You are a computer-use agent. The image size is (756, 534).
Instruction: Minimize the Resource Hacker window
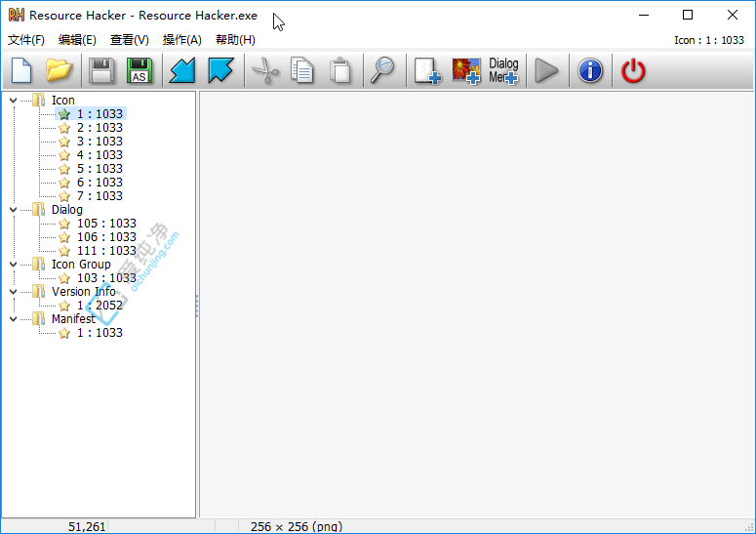(x=644, y=15)
